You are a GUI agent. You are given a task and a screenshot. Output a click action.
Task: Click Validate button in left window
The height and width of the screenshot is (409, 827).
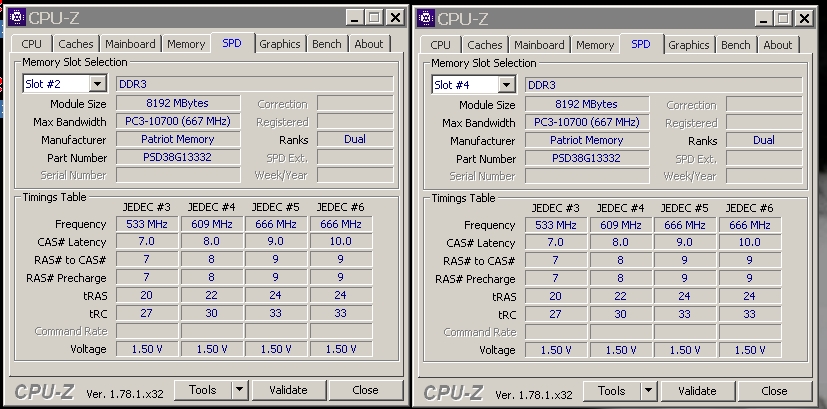[289, 390]
